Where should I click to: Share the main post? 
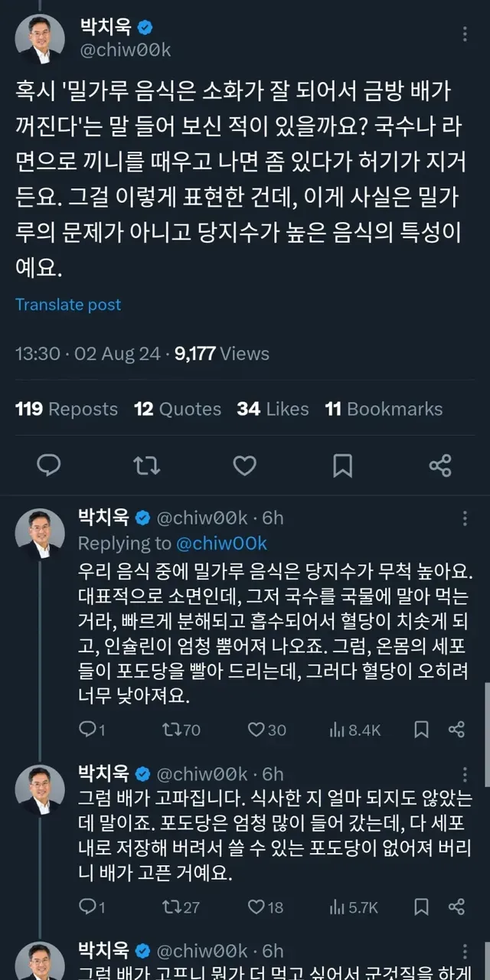(440, 465)
